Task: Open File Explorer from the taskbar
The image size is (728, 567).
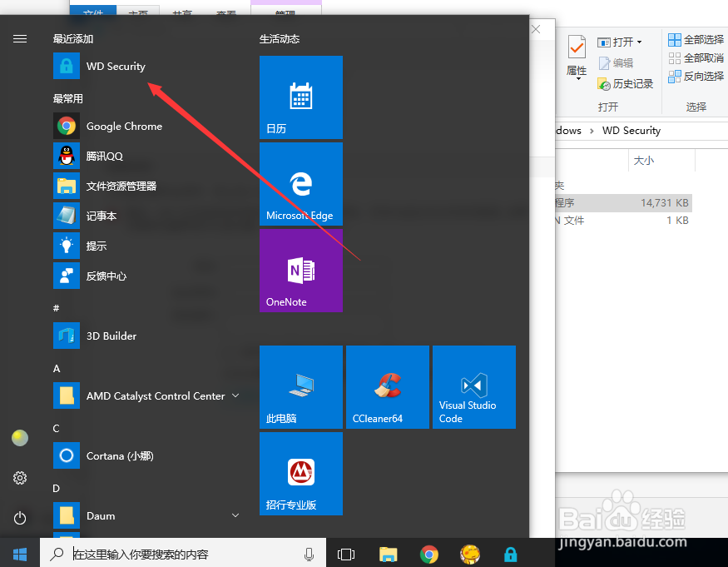Action: (389, 554)
